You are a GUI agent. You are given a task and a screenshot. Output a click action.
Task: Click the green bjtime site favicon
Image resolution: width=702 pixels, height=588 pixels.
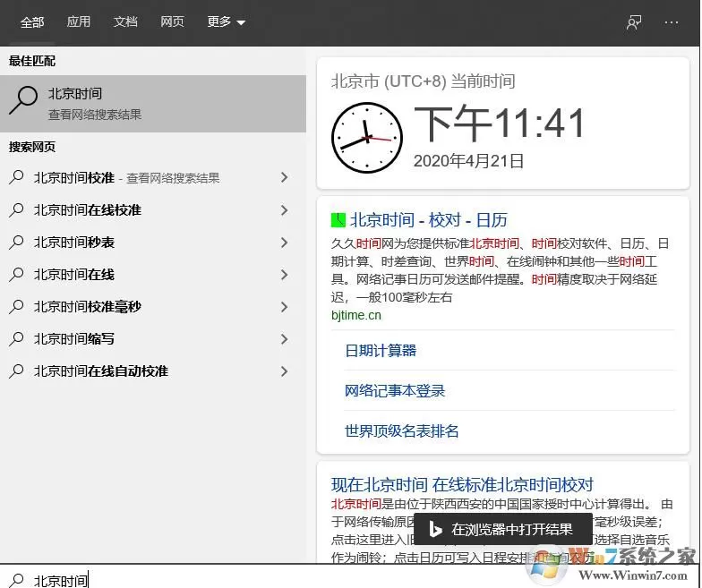pos(338,220)
